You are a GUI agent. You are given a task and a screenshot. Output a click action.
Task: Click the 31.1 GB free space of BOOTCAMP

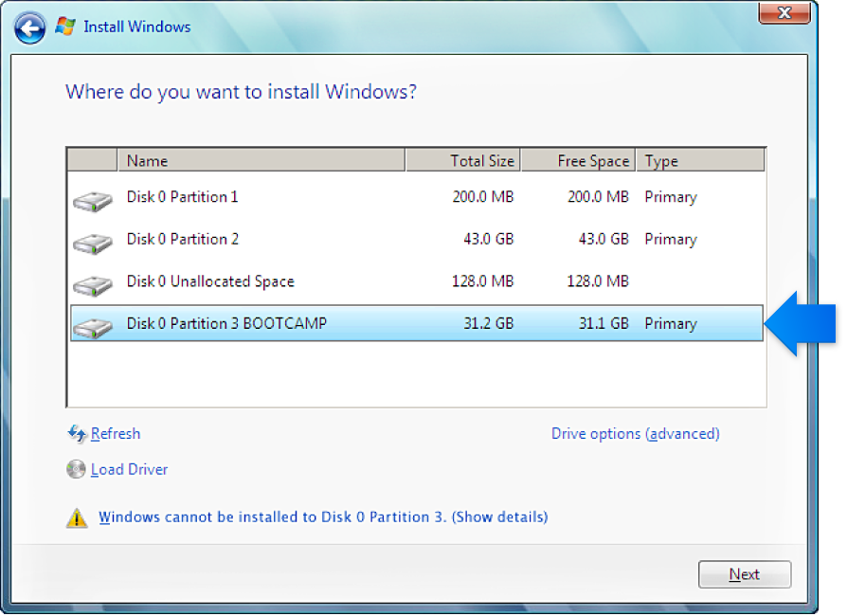604,323
